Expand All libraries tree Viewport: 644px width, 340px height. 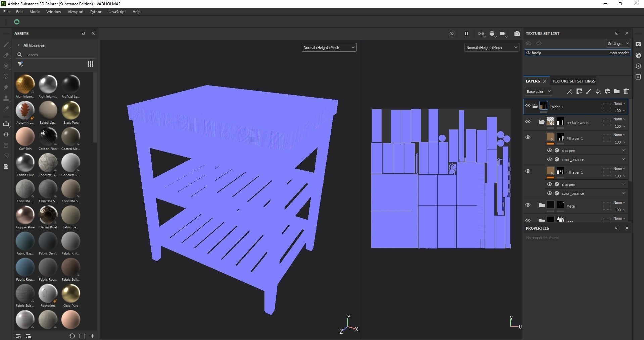[x=19, y=45]
